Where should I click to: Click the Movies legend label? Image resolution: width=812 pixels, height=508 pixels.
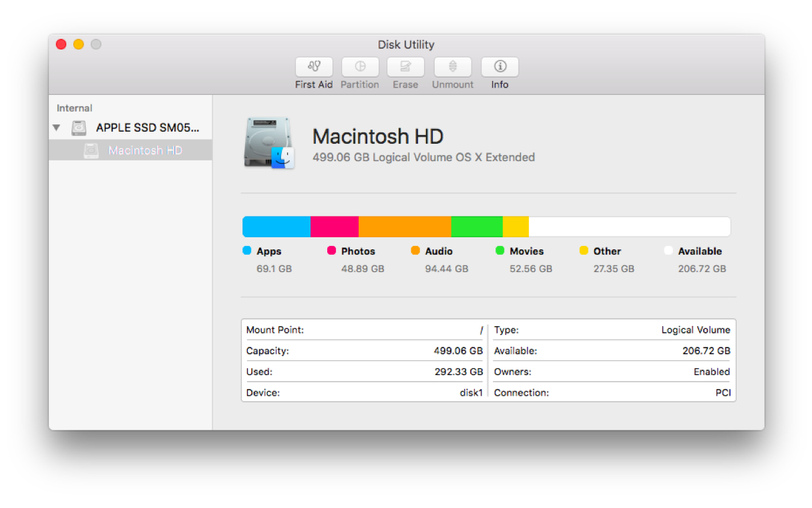(x=527, y=251)
